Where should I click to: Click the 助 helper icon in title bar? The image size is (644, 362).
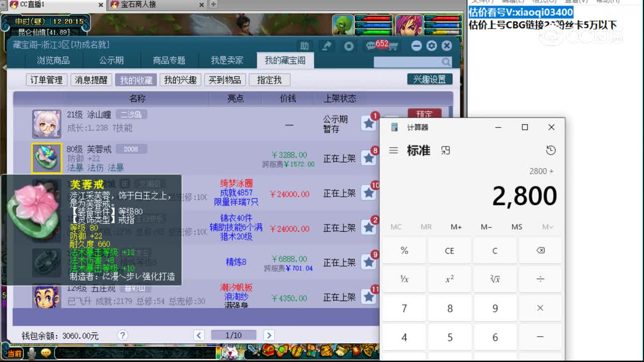(304, 46)
